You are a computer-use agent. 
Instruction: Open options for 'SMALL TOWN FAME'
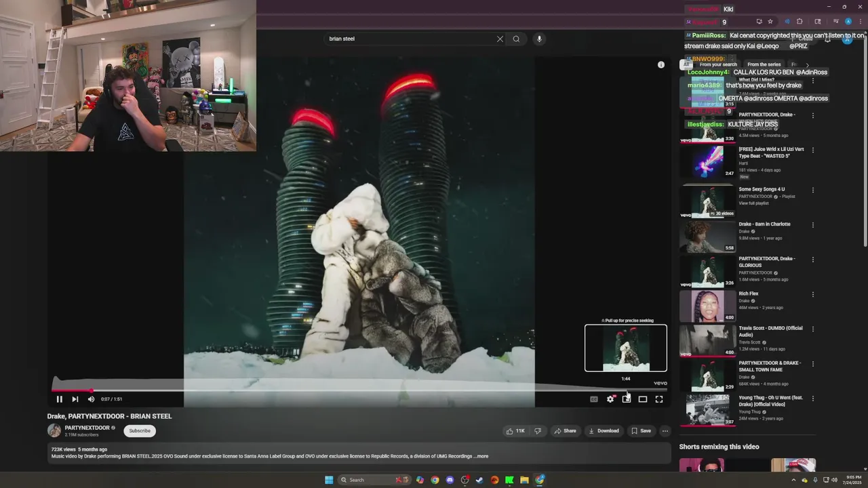813,364
